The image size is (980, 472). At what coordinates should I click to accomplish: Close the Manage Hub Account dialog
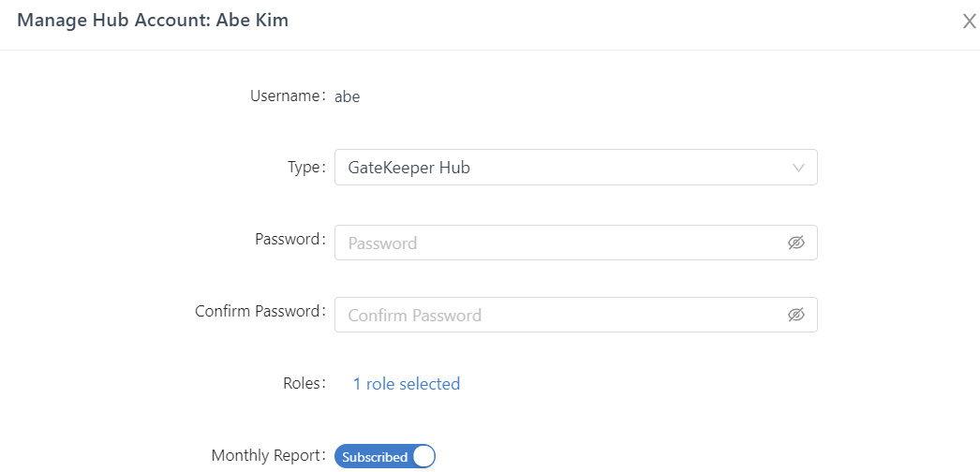pos(970,22)
